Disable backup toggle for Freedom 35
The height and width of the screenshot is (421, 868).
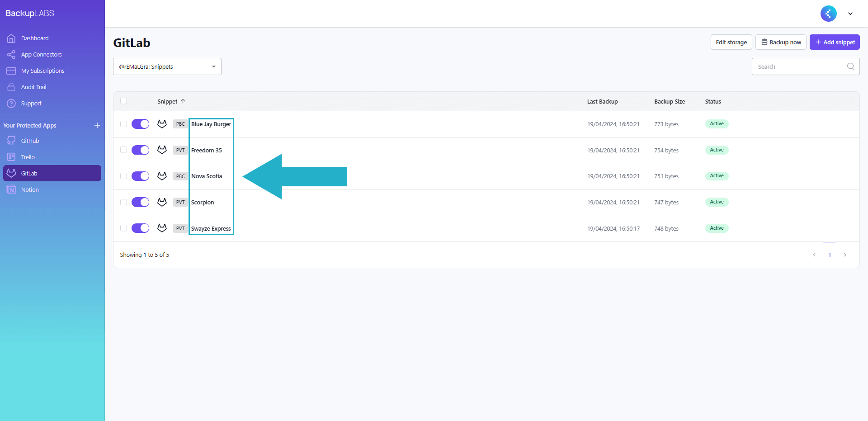[x=140, y=150]
